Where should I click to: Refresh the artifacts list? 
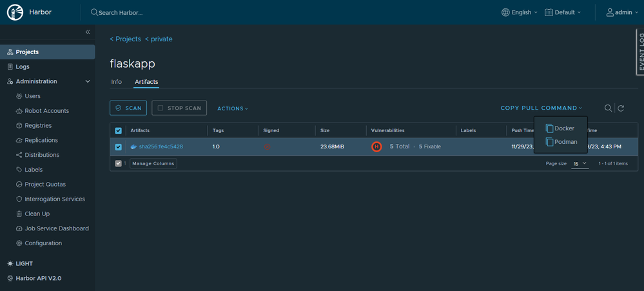[621, 108]
